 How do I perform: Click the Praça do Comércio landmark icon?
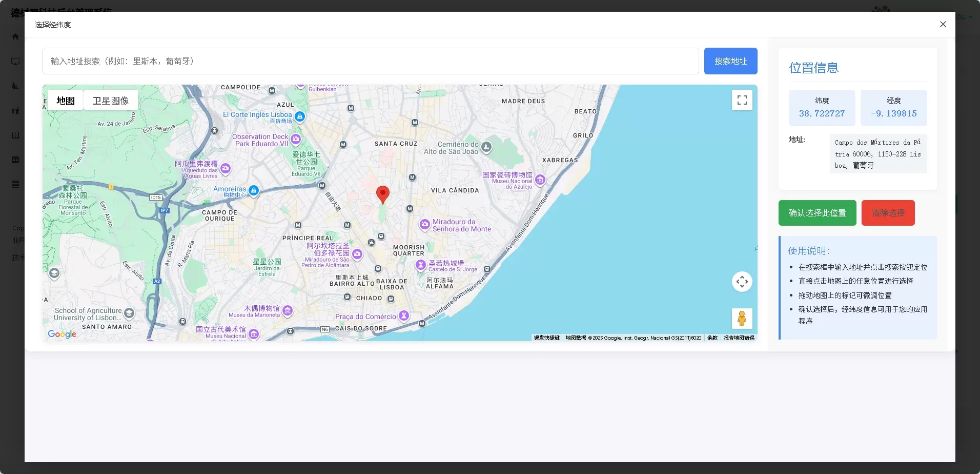point(404,315)
